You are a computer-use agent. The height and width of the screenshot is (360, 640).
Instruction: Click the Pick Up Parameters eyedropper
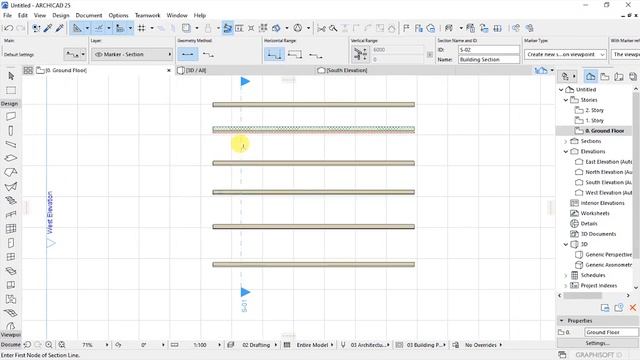pyautogui.click(x=48, y=28)
